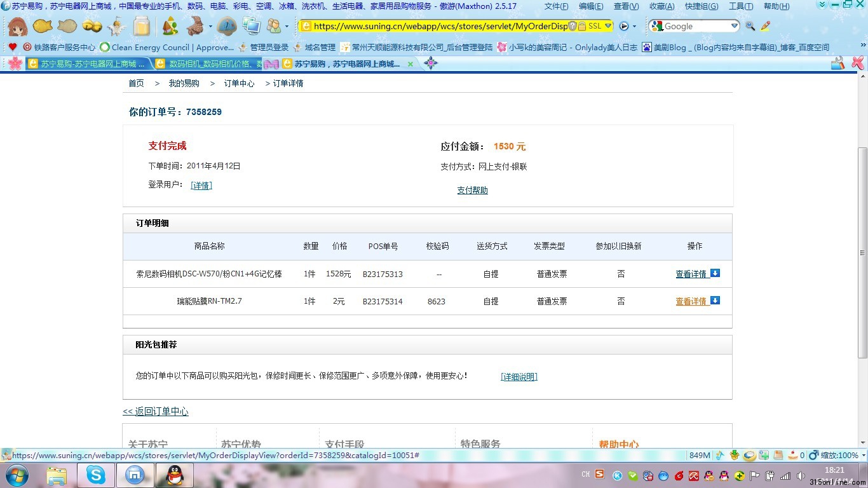
Task: Open the Windows Start menu
Action: [16, 475]
